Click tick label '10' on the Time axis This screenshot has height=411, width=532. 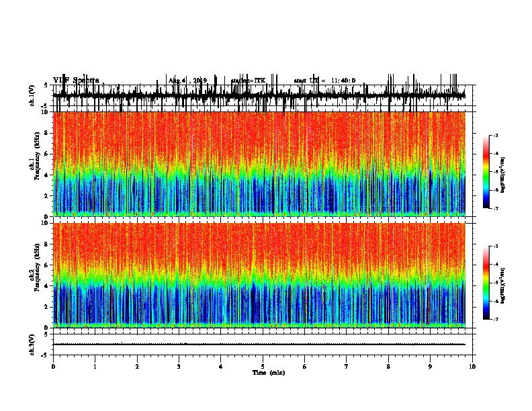click(472, 367)
